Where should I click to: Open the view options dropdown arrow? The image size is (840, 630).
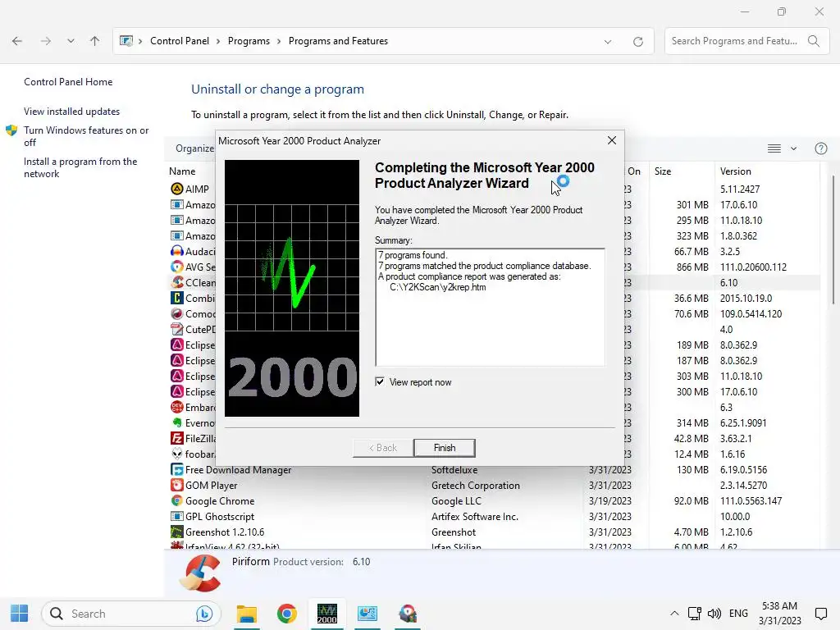793,148
